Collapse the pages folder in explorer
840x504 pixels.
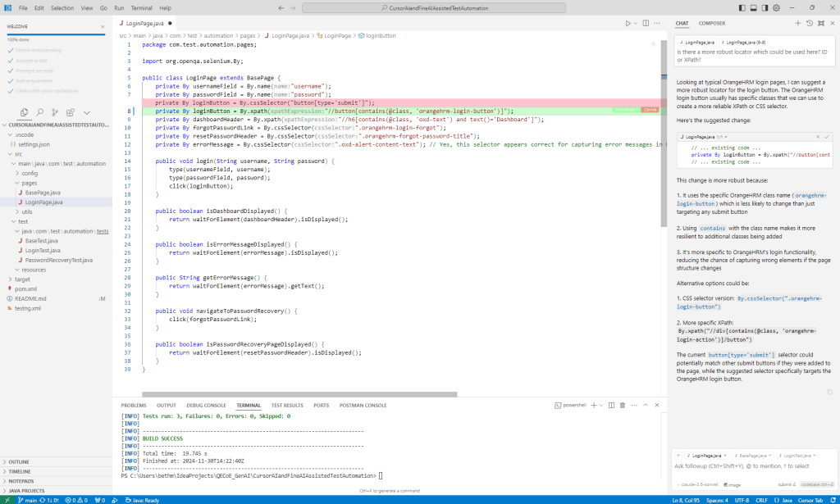[x=30, y=183]
